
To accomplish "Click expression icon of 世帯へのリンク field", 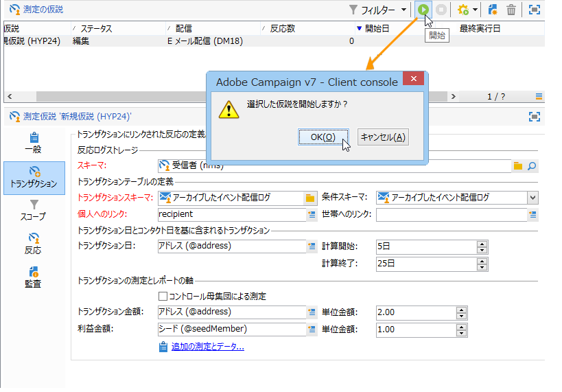I will [532, 215].
